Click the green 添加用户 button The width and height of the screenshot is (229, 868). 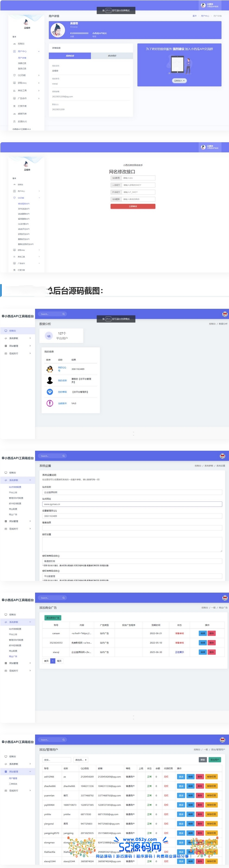214,760
